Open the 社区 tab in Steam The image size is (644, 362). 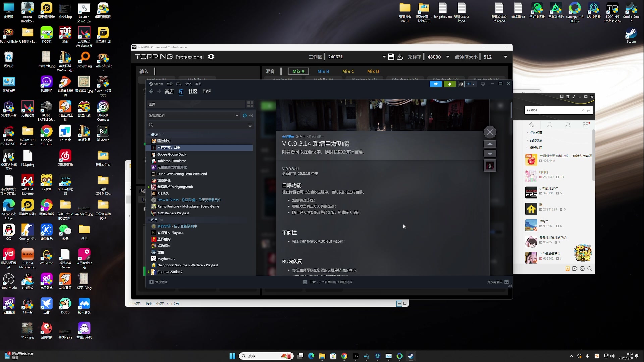[x=193, y=92]
